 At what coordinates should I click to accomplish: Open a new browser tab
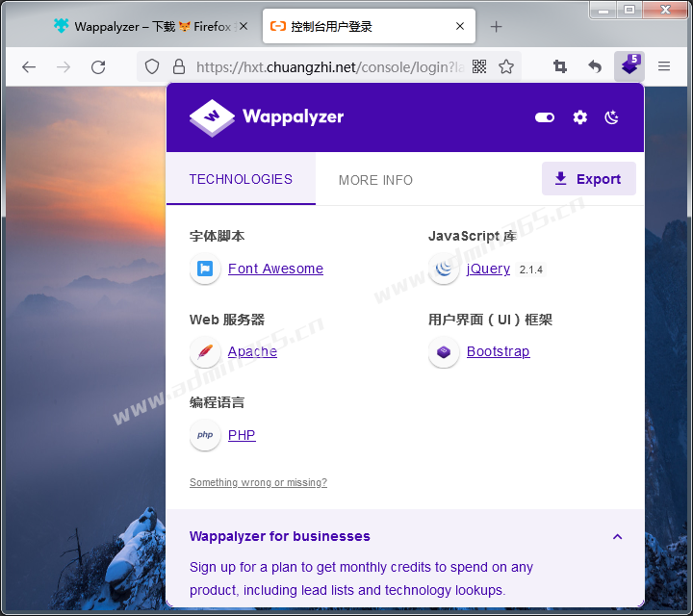click(496, 27)
